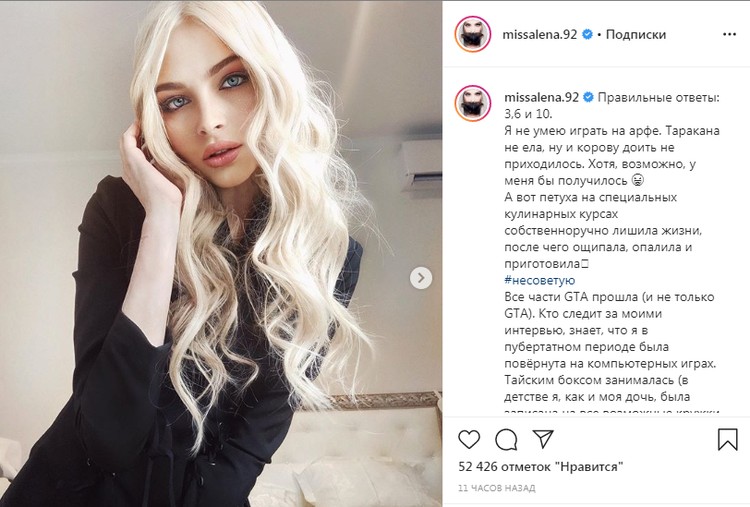This screenshot has height=507, width=750.
Task: Save the post with the bookmark icon
Action: (x=728, y=439)
